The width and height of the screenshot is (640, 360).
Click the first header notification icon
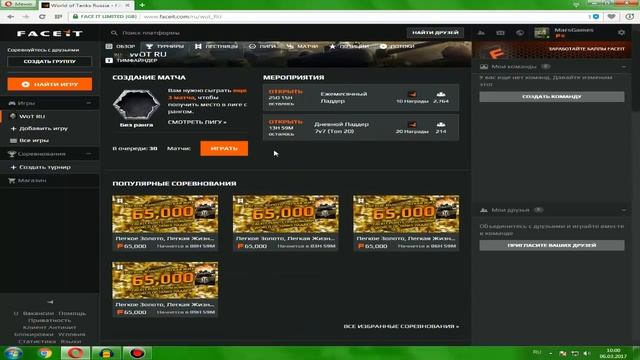click(481, 33)
